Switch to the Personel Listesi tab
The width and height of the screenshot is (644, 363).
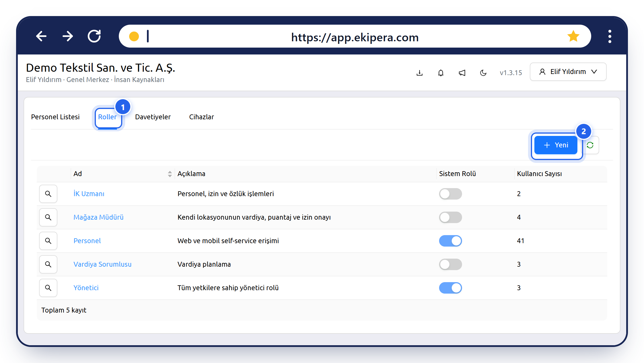(x=55, y=117)
